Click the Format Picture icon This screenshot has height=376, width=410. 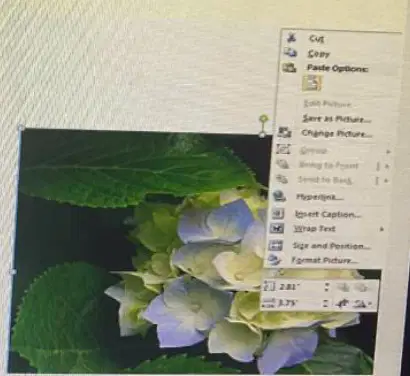tap(274, 260)
